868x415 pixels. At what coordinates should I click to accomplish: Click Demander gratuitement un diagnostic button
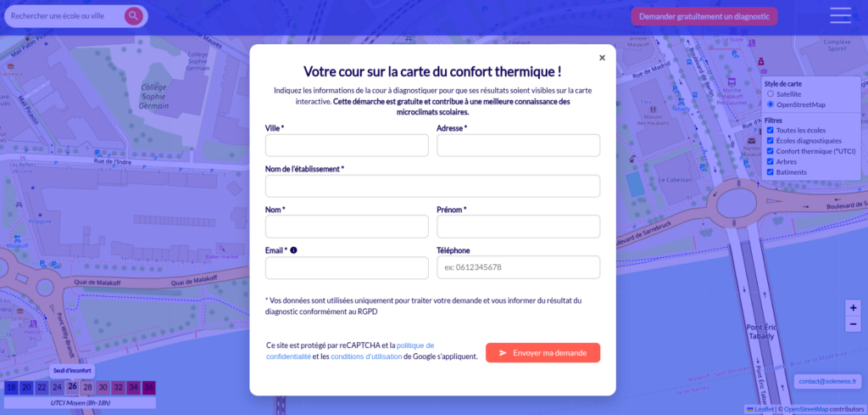pyautogui.click(x=704, y=16)
